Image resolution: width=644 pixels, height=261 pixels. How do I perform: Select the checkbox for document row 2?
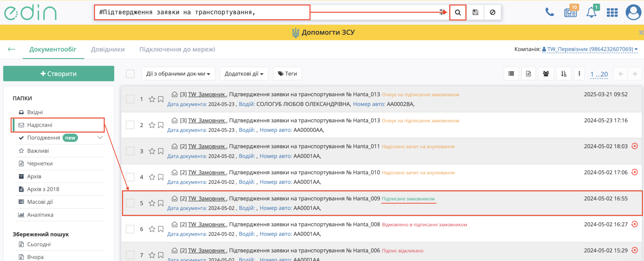tap(130, 125)
